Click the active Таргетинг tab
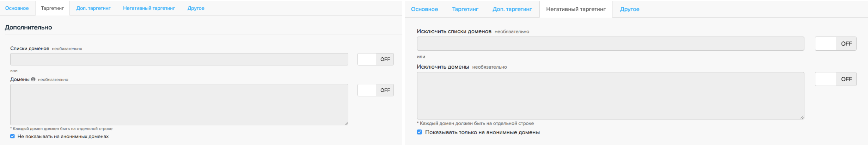Screen dimensions: 868x145 tap(52, 8)
